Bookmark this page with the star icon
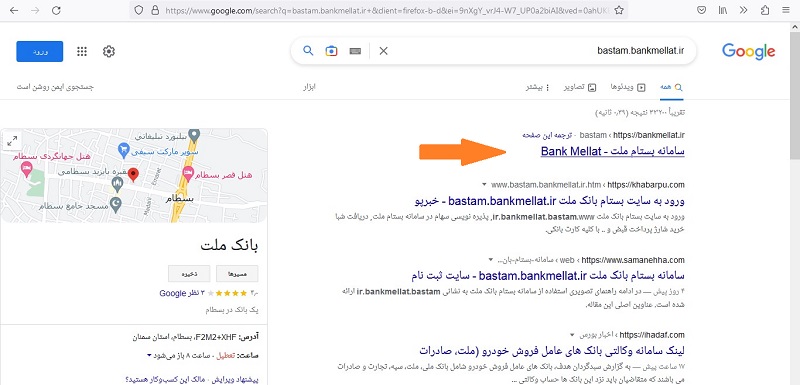Screen dimensions: 800x385 (x=619, y=10)
